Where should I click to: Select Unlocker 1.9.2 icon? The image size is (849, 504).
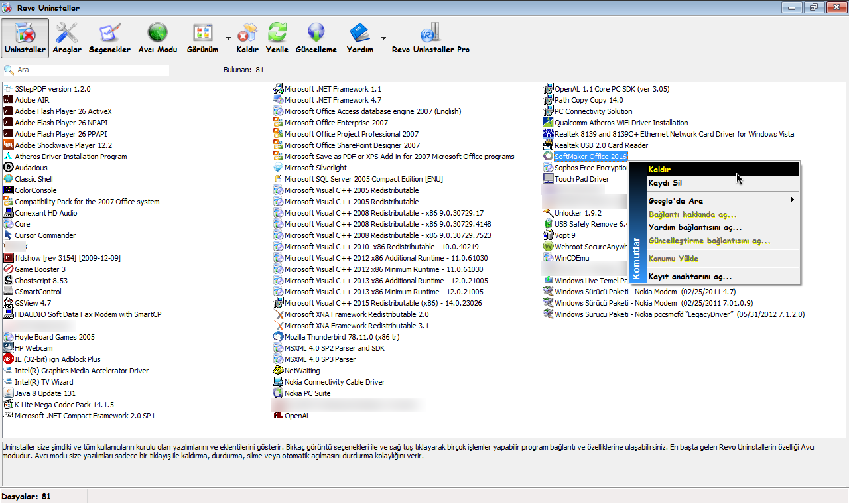coord(549,213)
